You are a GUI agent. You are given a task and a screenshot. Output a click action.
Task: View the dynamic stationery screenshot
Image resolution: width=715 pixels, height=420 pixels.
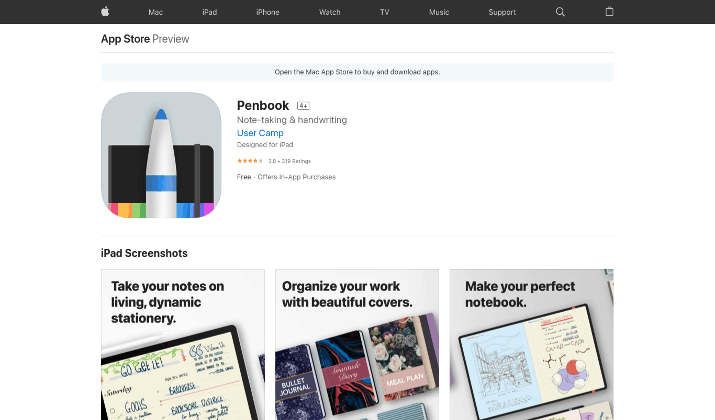pos(183,344)
